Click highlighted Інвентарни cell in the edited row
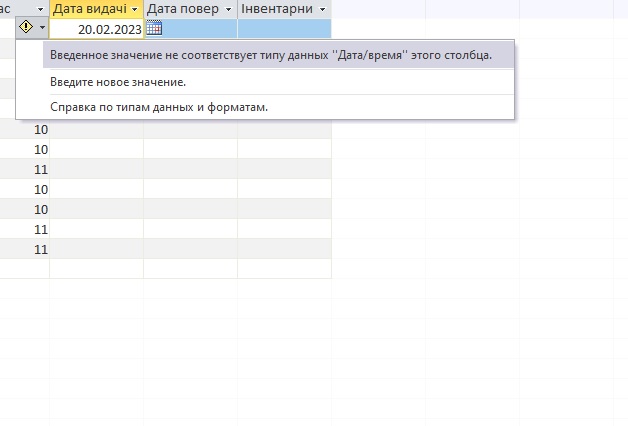 [x=284, y=29]
